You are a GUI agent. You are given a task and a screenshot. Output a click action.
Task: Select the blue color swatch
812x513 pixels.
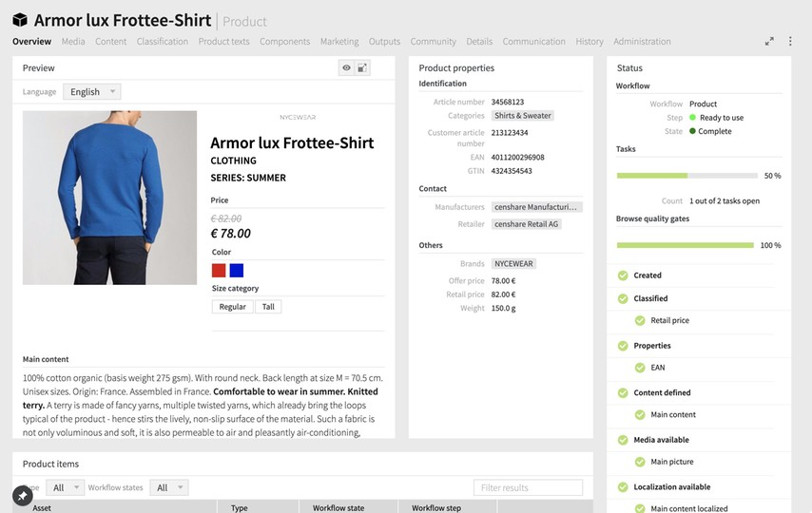tap(237, 270)
